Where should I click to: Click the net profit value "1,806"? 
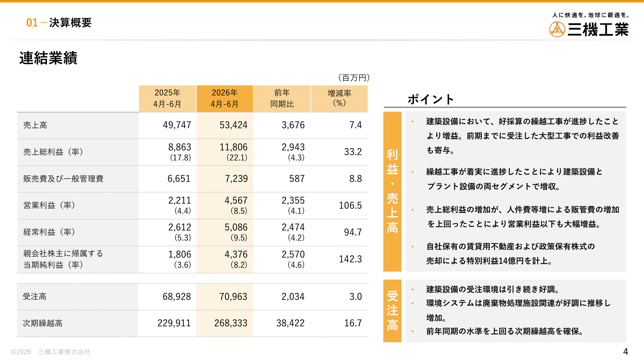click(179, 254)
